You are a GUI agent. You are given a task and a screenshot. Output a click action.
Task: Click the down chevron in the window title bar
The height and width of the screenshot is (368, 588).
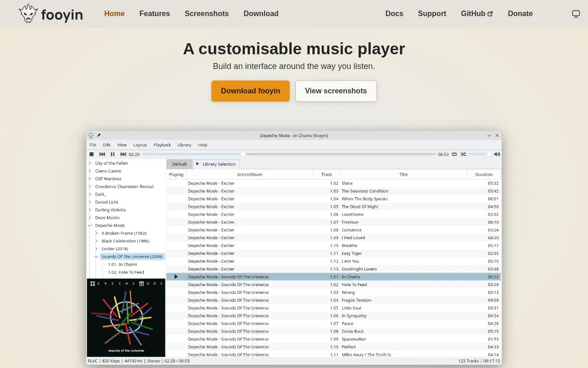click(x=489, y=136)
